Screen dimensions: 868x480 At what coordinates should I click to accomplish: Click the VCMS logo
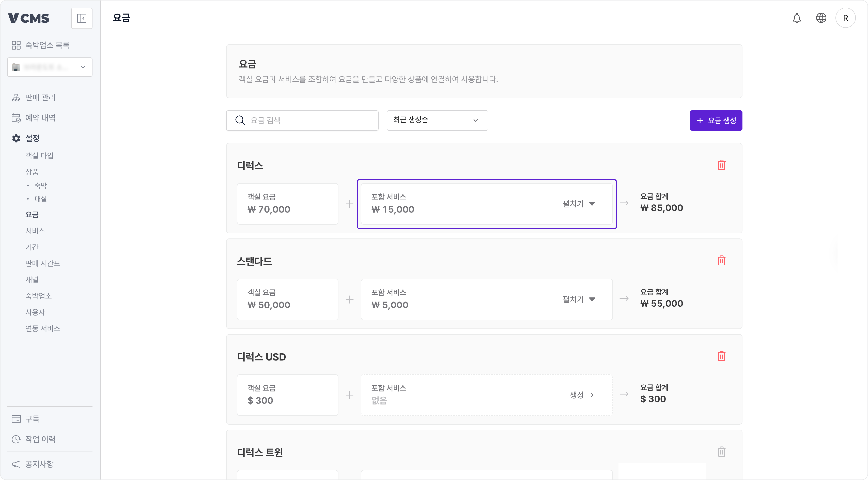click(29, 18)
